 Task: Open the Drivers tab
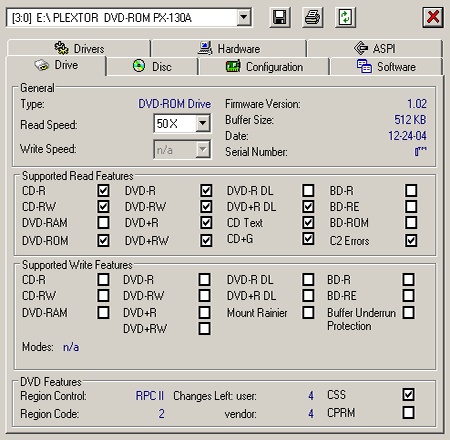(79, 49)
